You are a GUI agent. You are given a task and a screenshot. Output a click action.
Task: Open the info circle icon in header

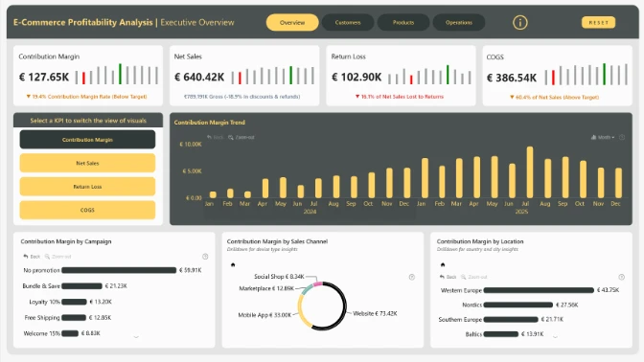(x=520, y=22)
